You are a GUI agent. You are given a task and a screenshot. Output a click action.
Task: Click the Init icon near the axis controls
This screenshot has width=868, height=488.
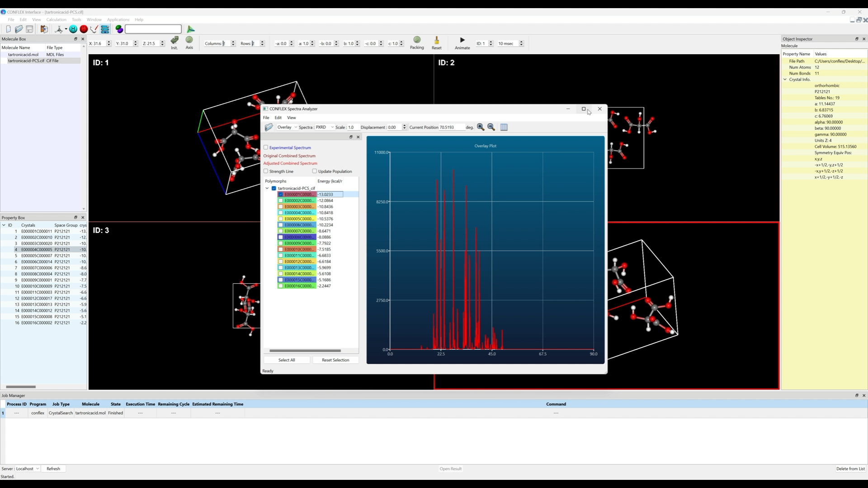[x=175, y=42]
